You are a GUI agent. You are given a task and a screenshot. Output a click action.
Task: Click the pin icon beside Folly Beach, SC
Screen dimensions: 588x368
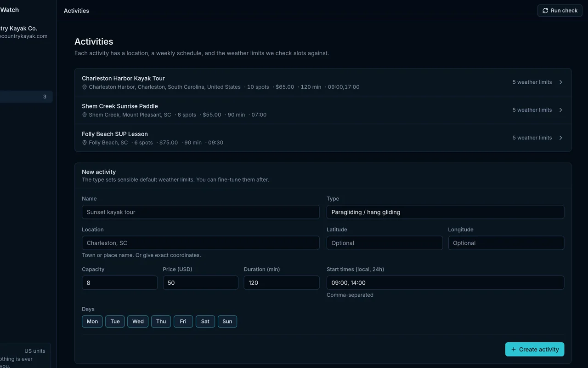pos(85,143)
